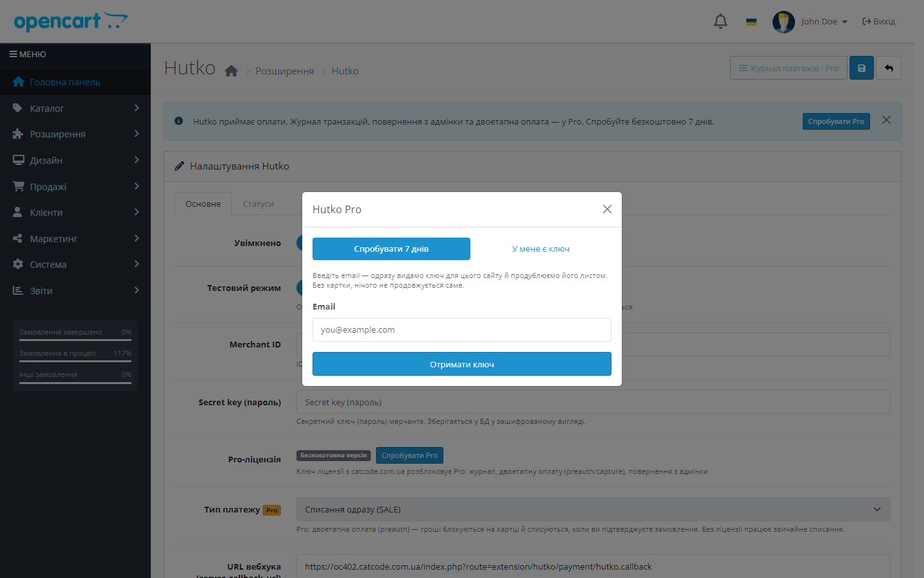Open the Дизайн menu item
Image resolution: width=924 pixels, height=578 pixels.
point(75,161)
